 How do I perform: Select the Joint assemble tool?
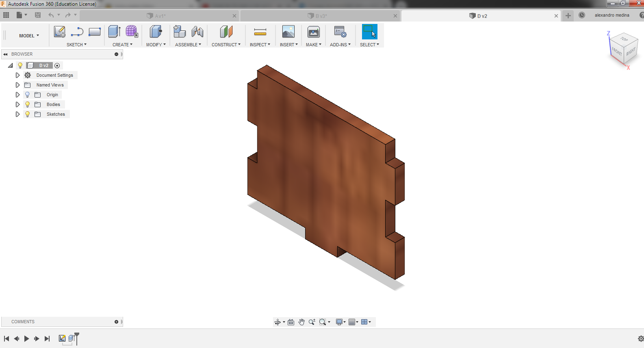[x=197, y=32]
